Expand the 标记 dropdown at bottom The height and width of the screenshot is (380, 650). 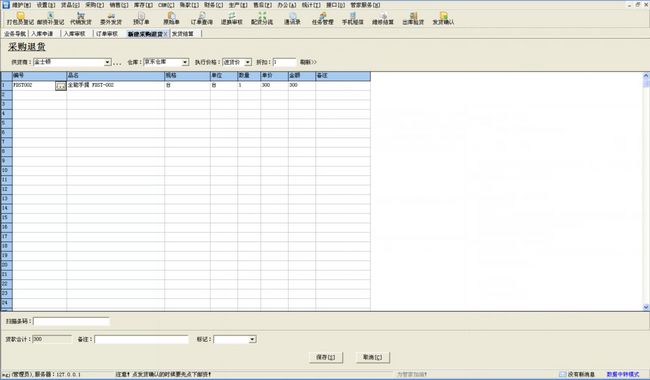252,339
